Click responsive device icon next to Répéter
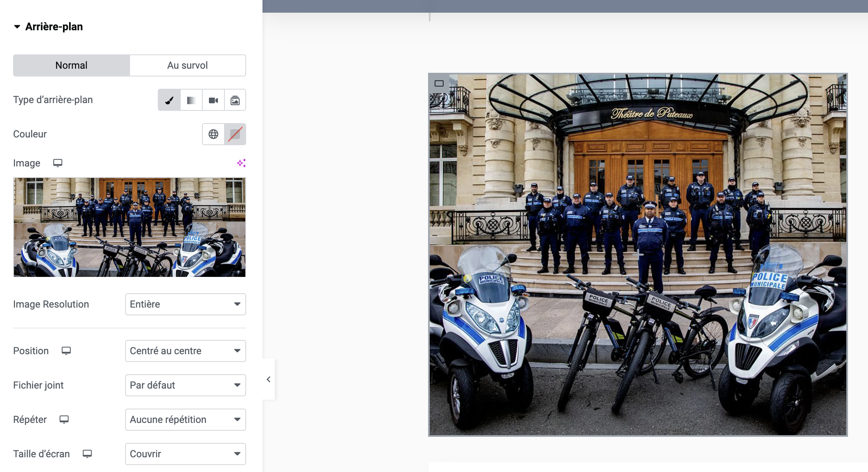Viewport: 868px width, 472px height. (x=64, y=419)
